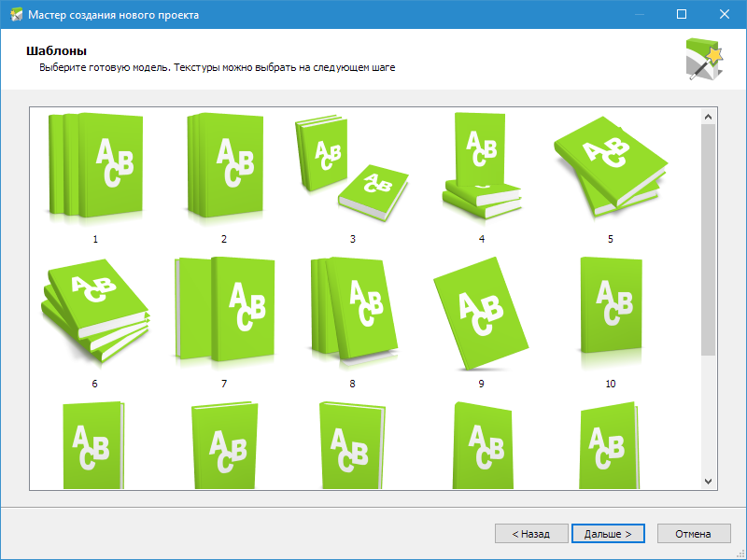The height and width of the screenshot is (560, 747).
Task: Pick the fifth book thumbnail in the third row
Action: point(609,445)
